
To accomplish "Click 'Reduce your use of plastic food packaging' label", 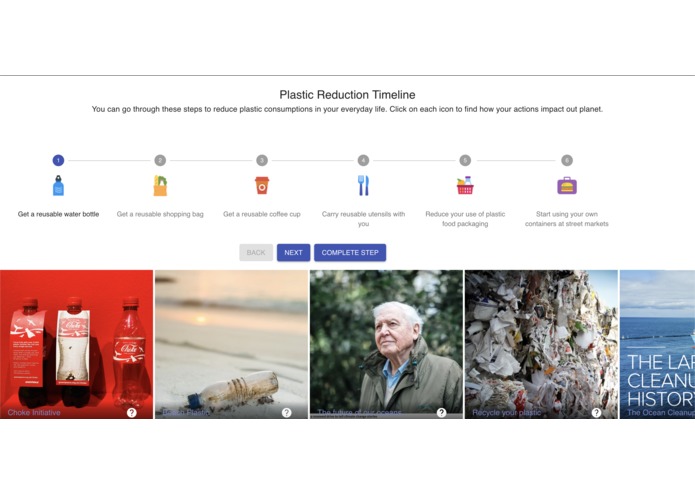I will tap(465, 219).
